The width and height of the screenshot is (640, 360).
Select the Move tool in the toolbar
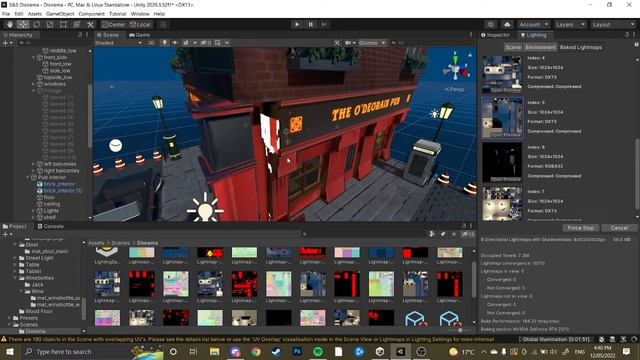(23, 24)
